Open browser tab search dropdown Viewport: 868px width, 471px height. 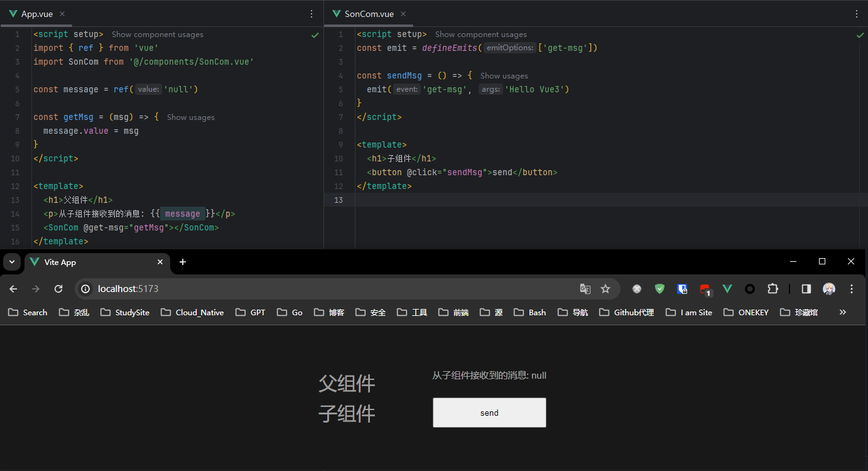(x=12, y=262)
